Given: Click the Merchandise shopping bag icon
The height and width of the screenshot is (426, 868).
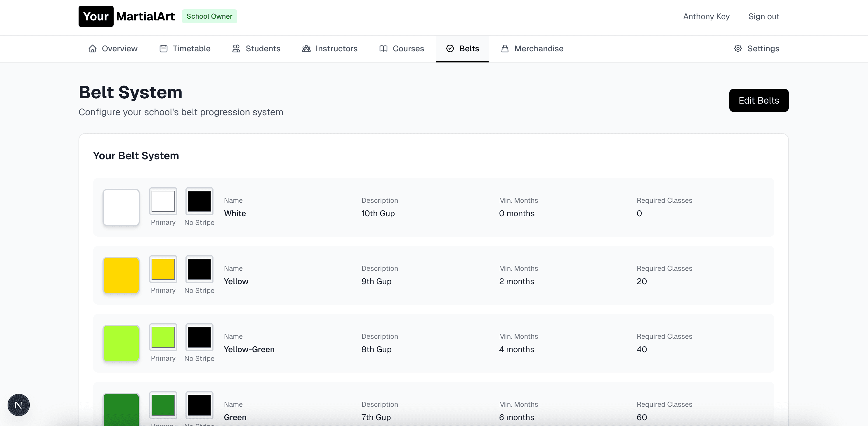Looking at the screenshot, I should pos(505,48).
